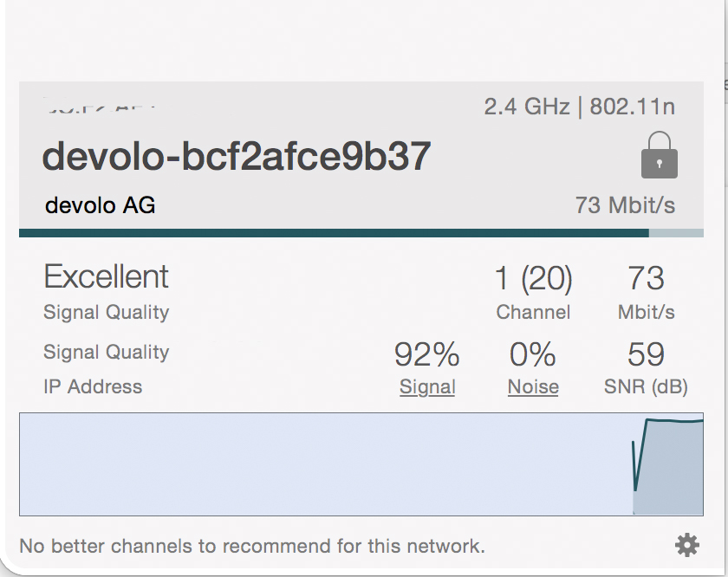Click the 92% signal value
The height and width of the screenshot is (577, 728).
tap(427, 354)
